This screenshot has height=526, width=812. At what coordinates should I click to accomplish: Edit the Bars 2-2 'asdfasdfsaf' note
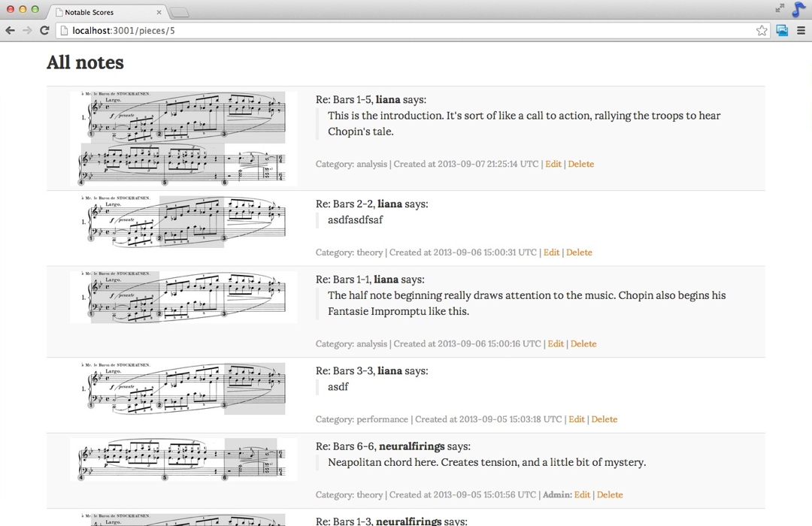[x=551, y=252]
